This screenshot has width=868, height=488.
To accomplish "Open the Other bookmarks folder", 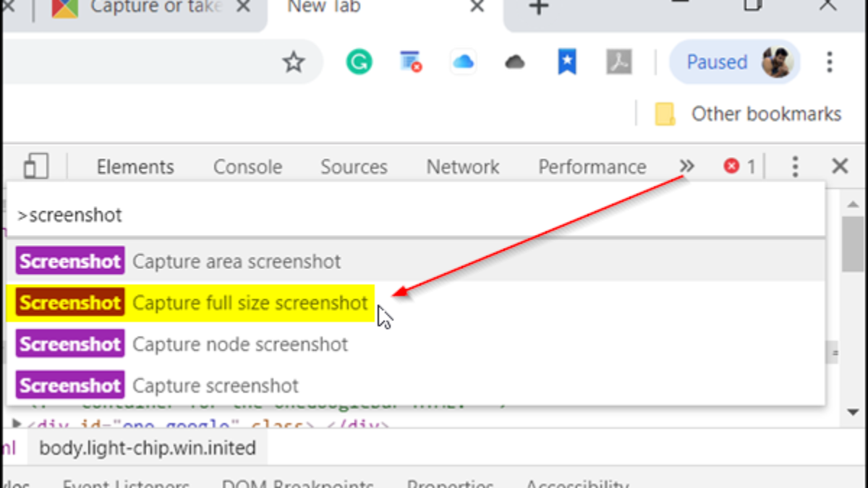I will tap(749, 114).
